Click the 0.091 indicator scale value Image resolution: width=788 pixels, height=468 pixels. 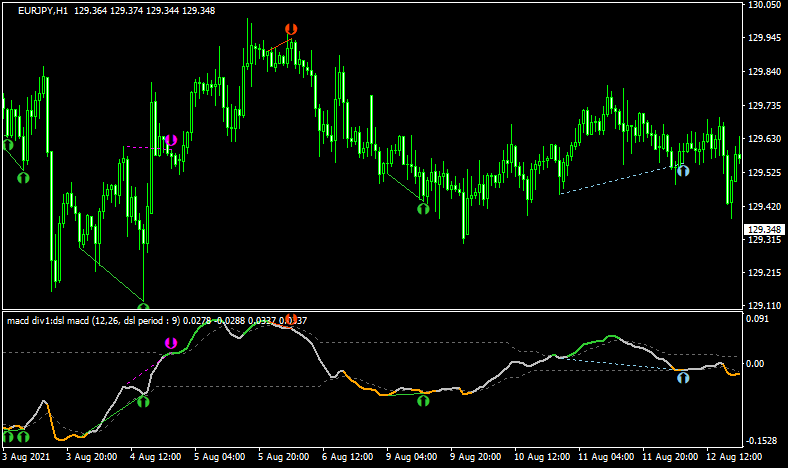click(757, 319)
